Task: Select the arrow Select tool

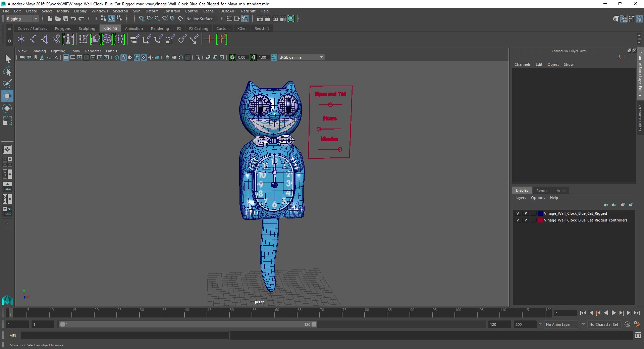Action: click(x=7, y=59)
